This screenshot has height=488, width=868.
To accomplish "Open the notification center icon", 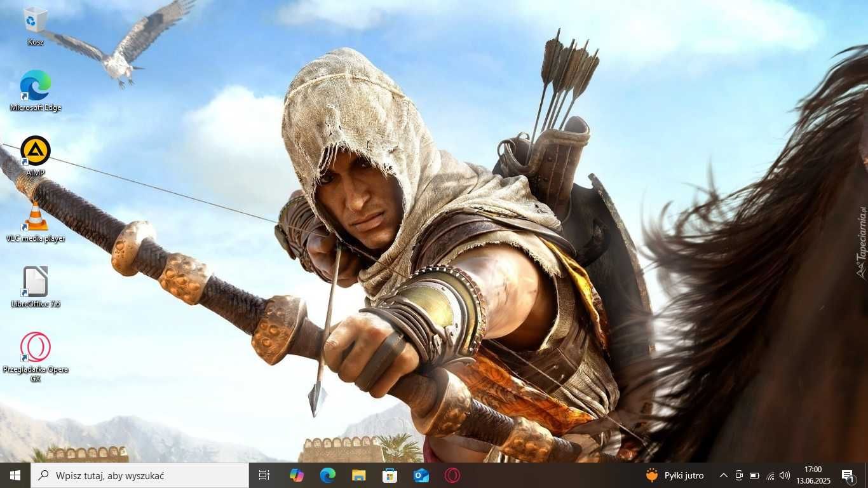I will tap(848, 475).
